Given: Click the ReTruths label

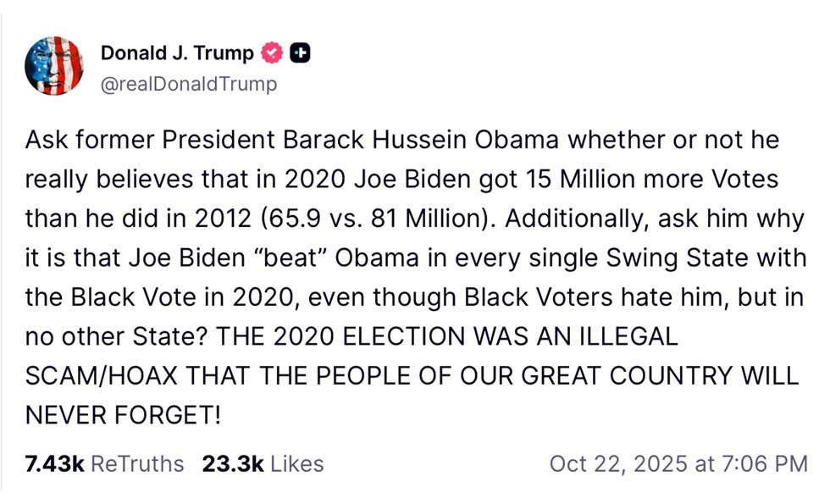Looking at the screenshot, I should [136, 463].
